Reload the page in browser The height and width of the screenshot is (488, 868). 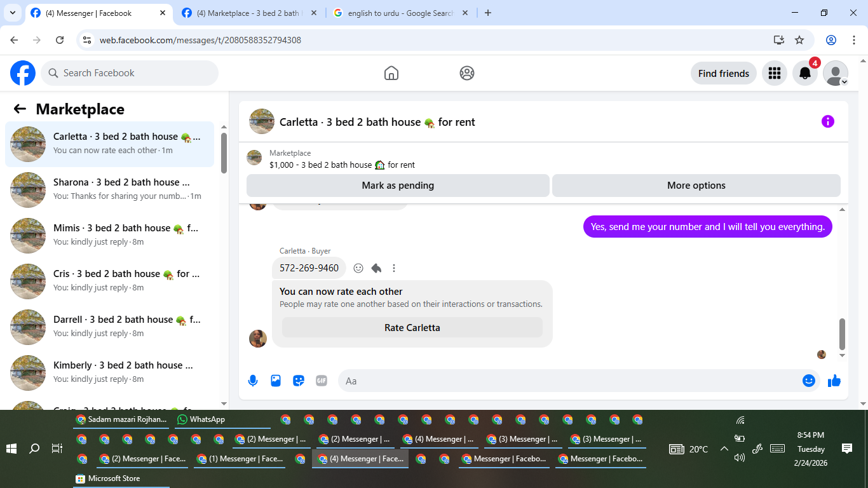60,40
